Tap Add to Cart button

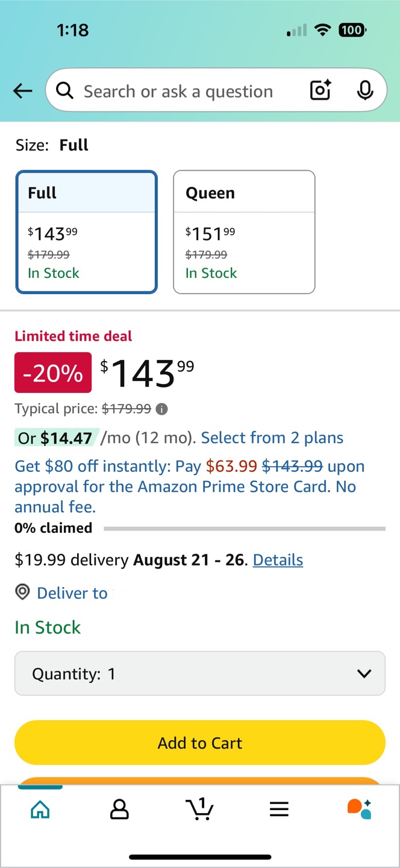coord(200,743)
